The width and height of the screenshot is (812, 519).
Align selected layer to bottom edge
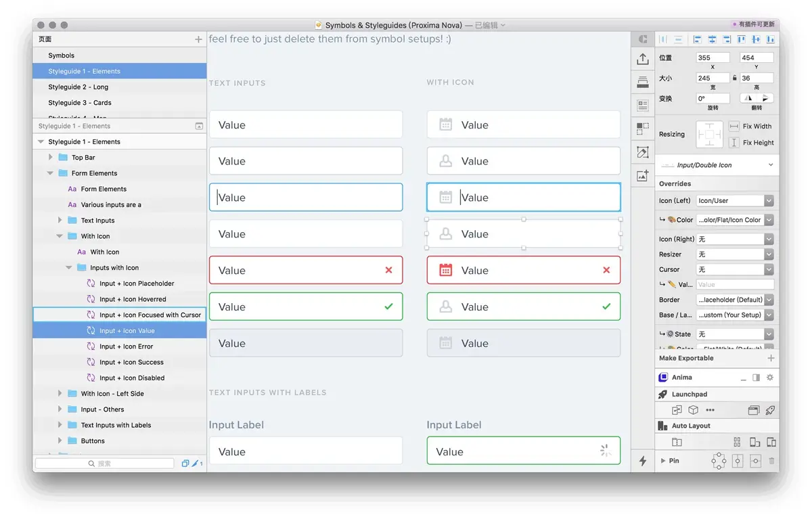tap(771, 40)
